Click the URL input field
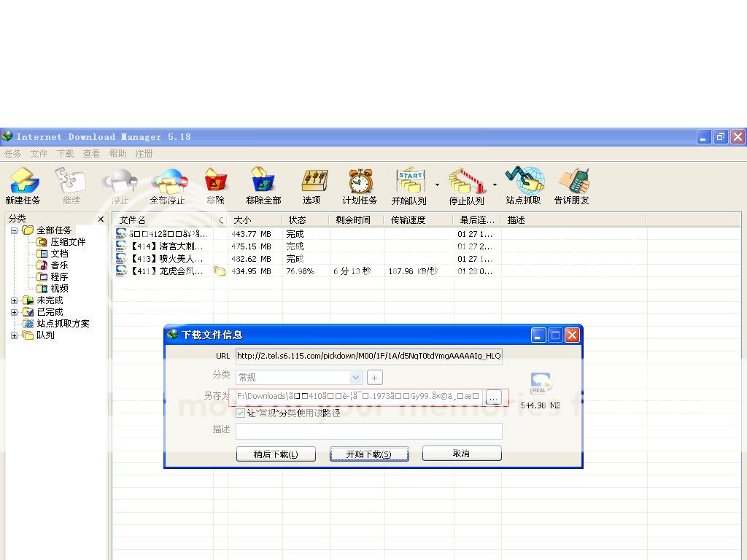 click(368, 356)
